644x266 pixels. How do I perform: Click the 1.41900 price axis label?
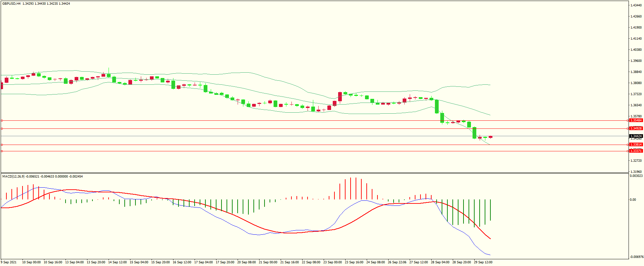(636, 28)
